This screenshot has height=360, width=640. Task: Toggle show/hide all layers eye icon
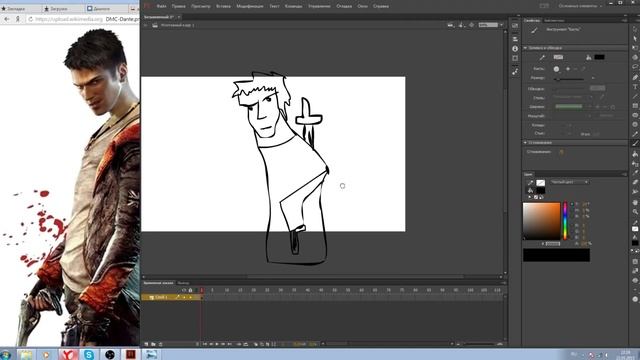click(x=184, y=290)
